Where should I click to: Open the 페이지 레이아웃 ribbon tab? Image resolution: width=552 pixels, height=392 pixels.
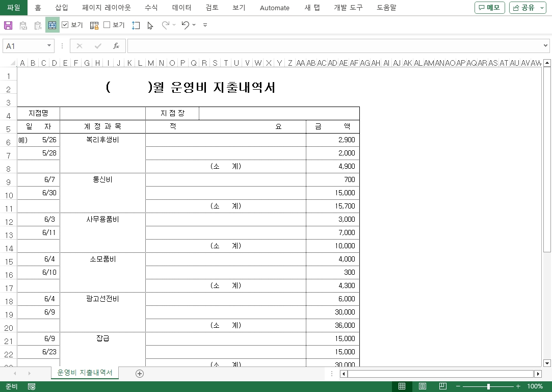(107, 8)
